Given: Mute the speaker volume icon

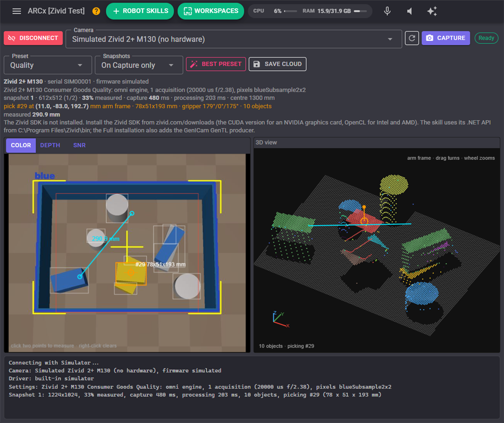Looking at the screenshot, I should [x=409, y=11].
